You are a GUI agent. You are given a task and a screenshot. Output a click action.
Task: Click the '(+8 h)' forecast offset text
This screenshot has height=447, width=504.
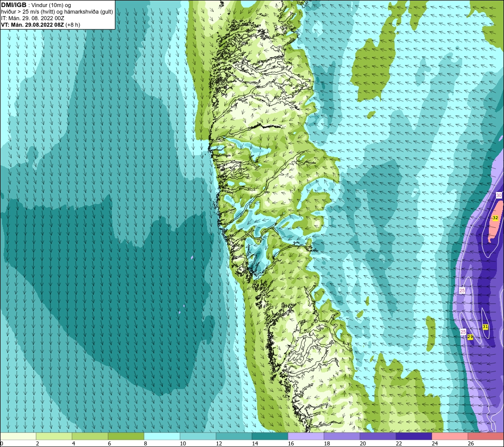point(73,25)
